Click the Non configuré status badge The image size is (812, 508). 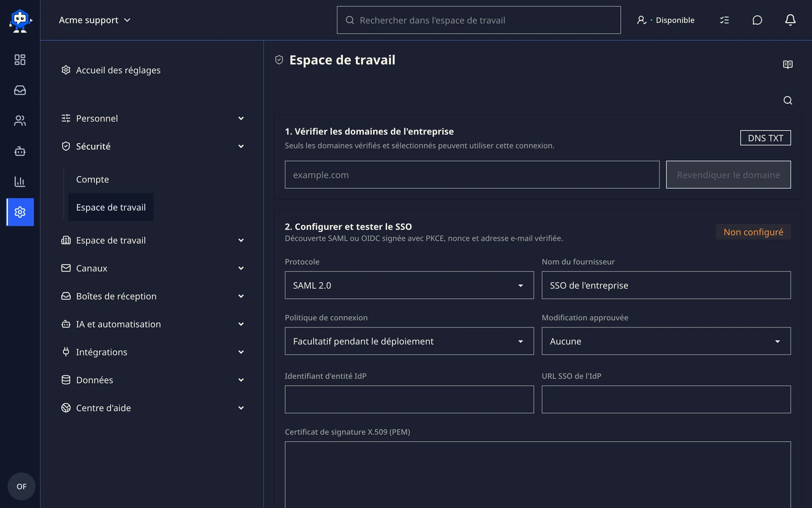click(x=753, y=232)
